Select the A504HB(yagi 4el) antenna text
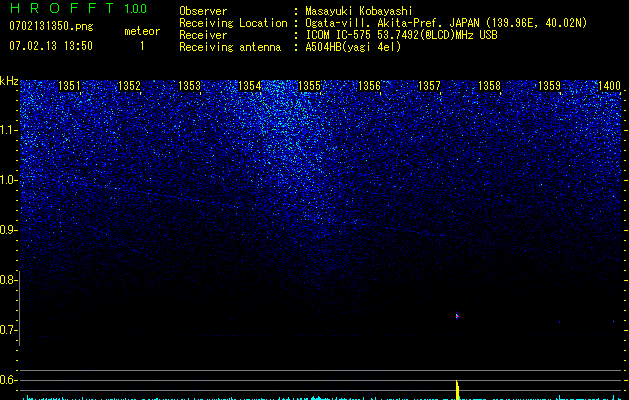 pos(353,47)
